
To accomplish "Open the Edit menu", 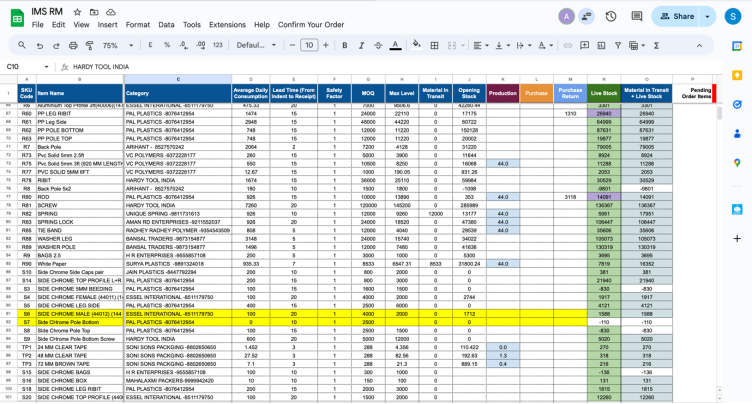I will pyautogui.click(x=58, y=24).
